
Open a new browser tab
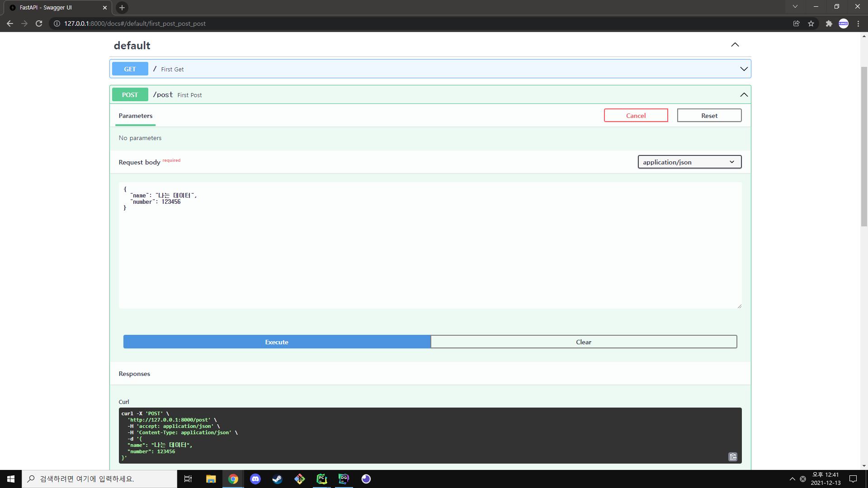pos(122,8)
